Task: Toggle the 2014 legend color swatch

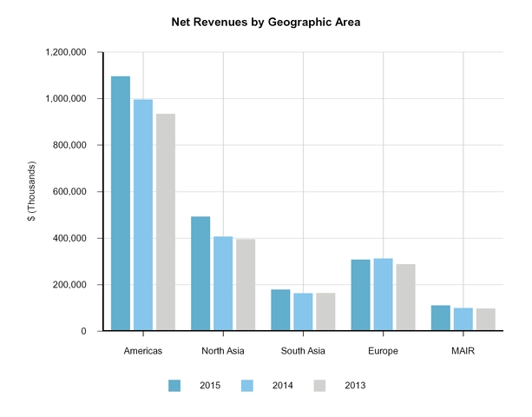Action: tap(247, 385)
